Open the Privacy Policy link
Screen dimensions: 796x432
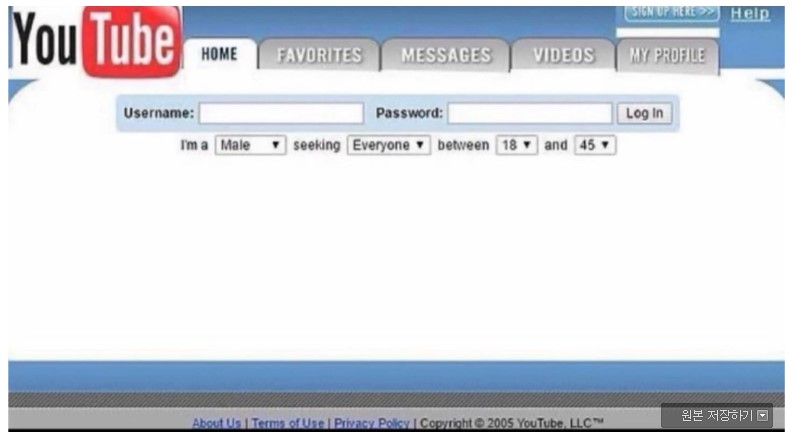tap(372, 423)
